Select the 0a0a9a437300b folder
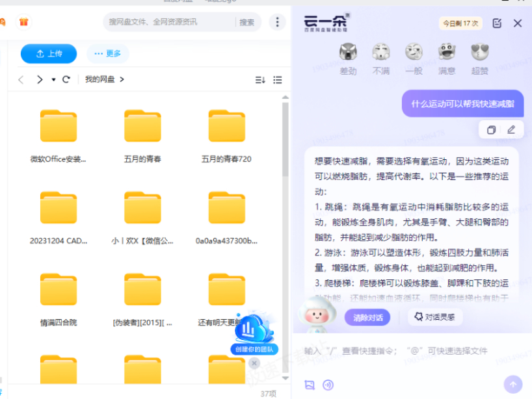This screenshot has height=399, width=532. tap(226, 218)
